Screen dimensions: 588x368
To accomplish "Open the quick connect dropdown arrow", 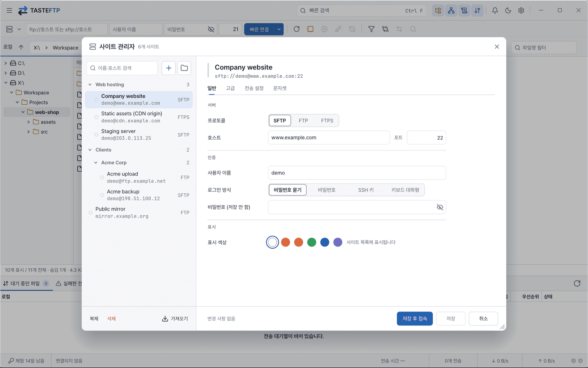I will (279, 29).
